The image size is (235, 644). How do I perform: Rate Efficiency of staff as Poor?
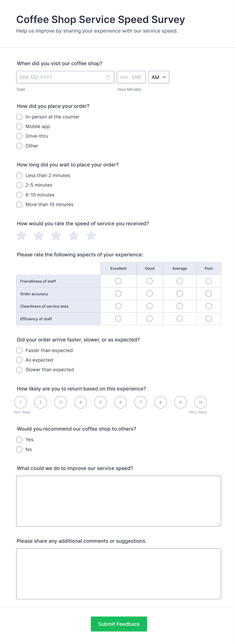(208, 319)
